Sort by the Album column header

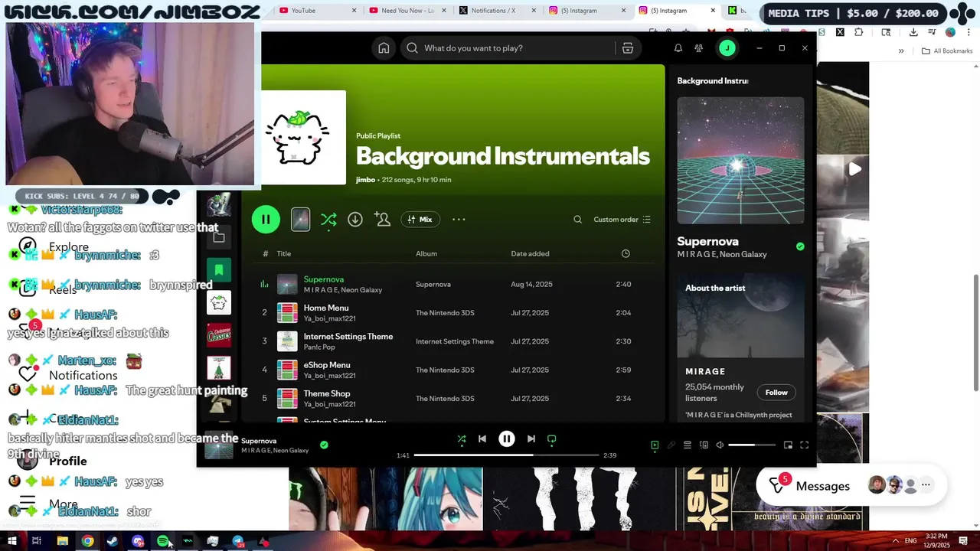(x=426, y=253)
